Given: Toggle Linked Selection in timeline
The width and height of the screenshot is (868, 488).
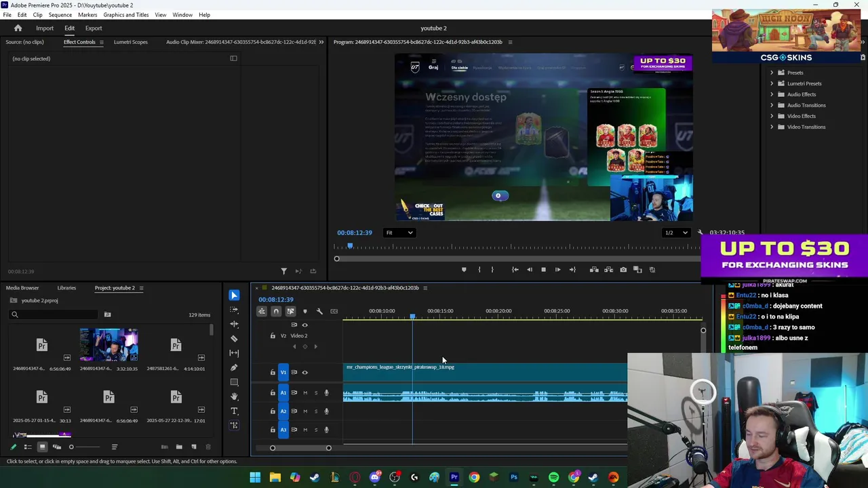Looking at the screenshot, I should 290,311.
